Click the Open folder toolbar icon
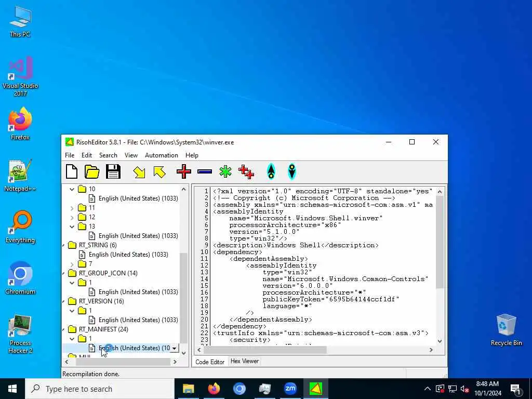The width and height of the screenshot is (532, 399). coord(92,171)
